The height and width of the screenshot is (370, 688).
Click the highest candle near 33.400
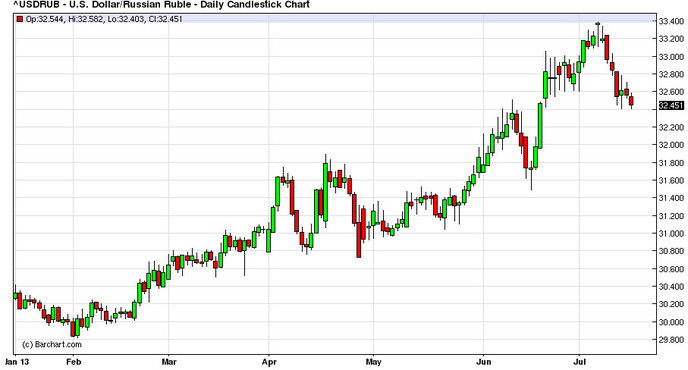coord(598,24)
